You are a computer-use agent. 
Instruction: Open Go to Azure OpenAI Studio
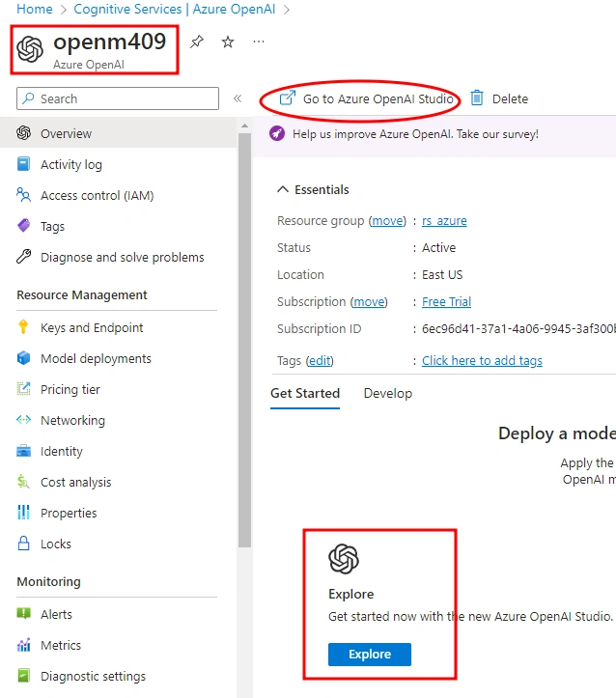366,98
